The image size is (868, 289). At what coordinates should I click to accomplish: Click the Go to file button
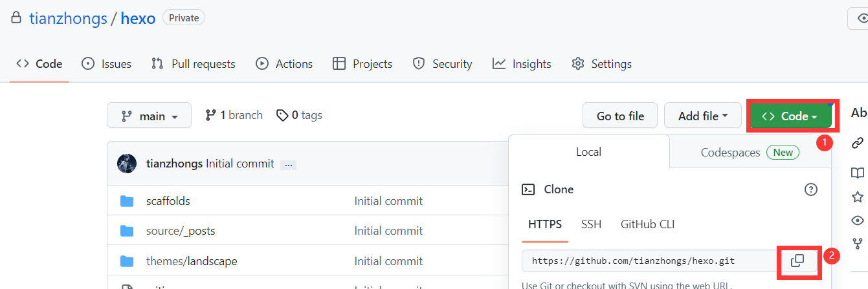coord(619,116)
